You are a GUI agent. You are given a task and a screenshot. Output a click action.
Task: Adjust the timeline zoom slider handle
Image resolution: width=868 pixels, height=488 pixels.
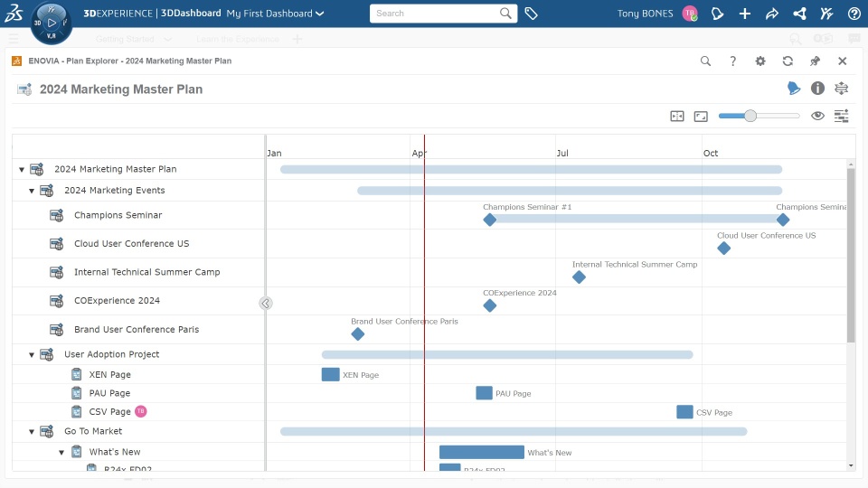[x=750, y=116]
